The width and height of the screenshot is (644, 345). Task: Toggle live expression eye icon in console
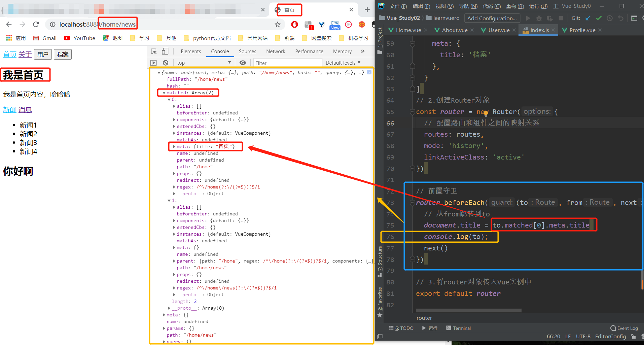(x=243, y=63)
